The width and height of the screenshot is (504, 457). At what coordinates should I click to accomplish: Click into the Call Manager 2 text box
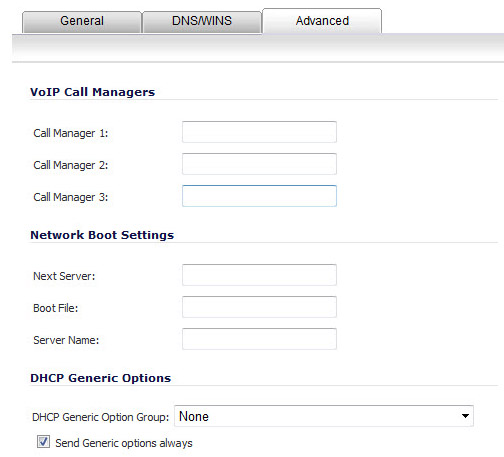[259, 164]
